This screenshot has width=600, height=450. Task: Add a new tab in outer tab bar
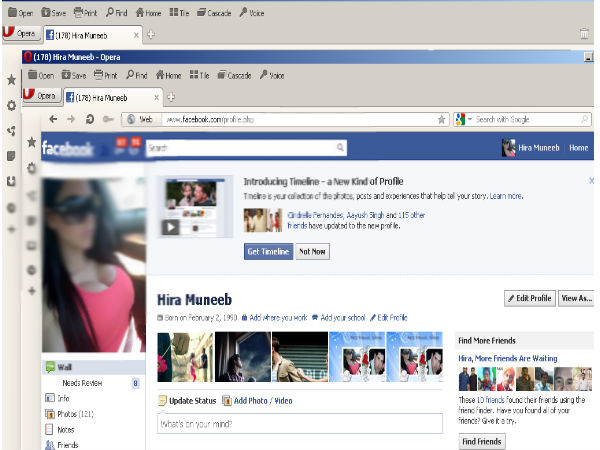pos(151,34)
